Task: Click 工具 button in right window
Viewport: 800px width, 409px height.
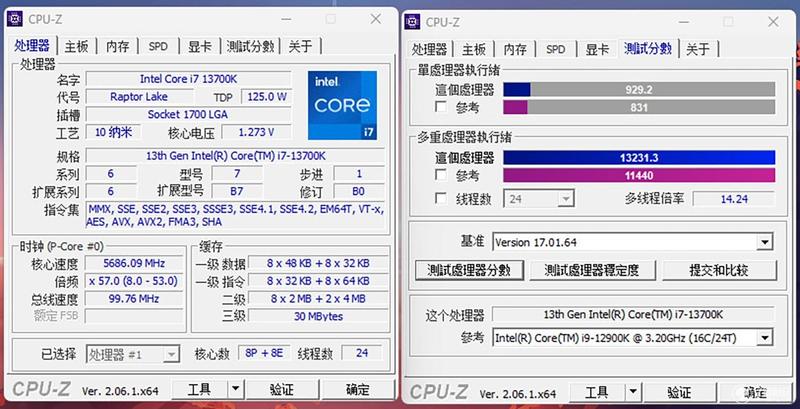Action: click(597, 392)
